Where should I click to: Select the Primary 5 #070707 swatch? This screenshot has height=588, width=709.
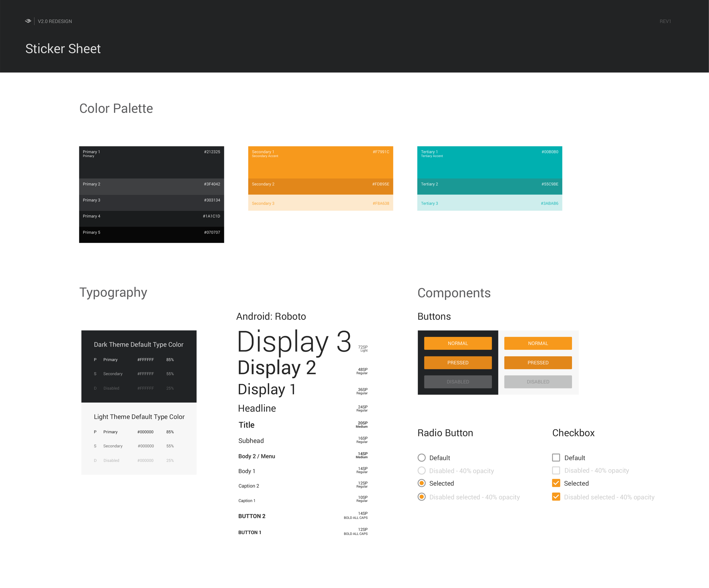click(x=151, y=234)
